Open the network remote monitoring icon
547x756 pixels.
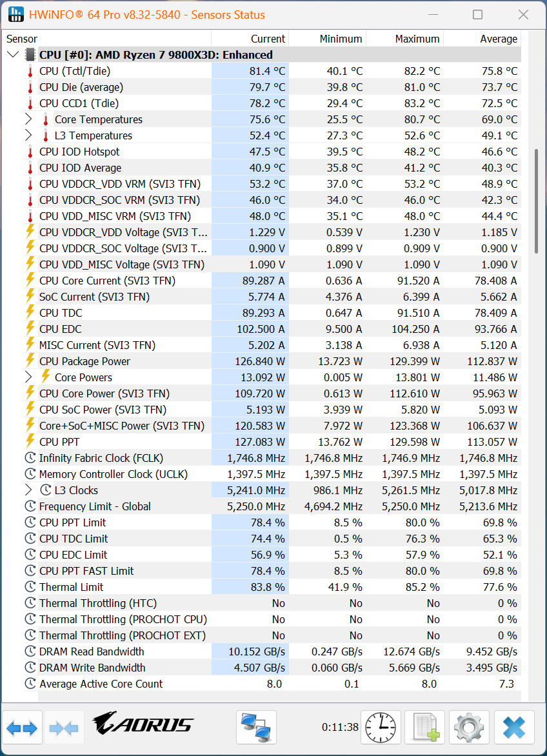click(x=256, y=728)
